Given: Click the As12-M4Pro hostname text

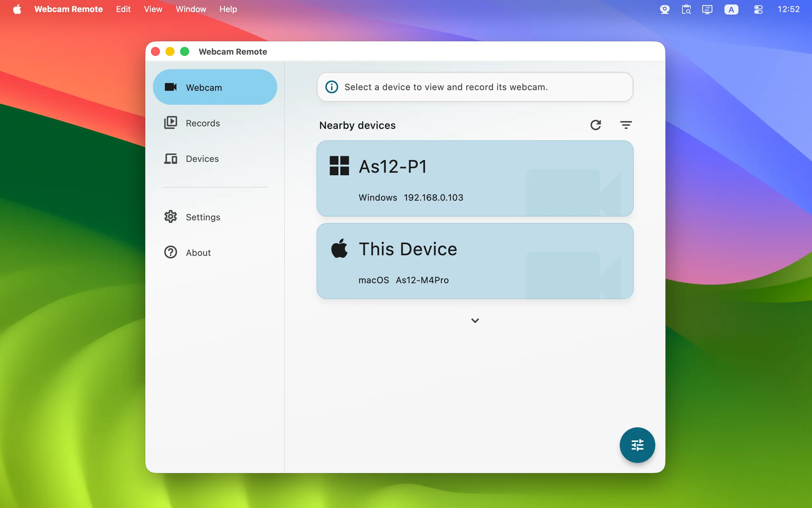Looking at the screenshot, I should 422,280.
